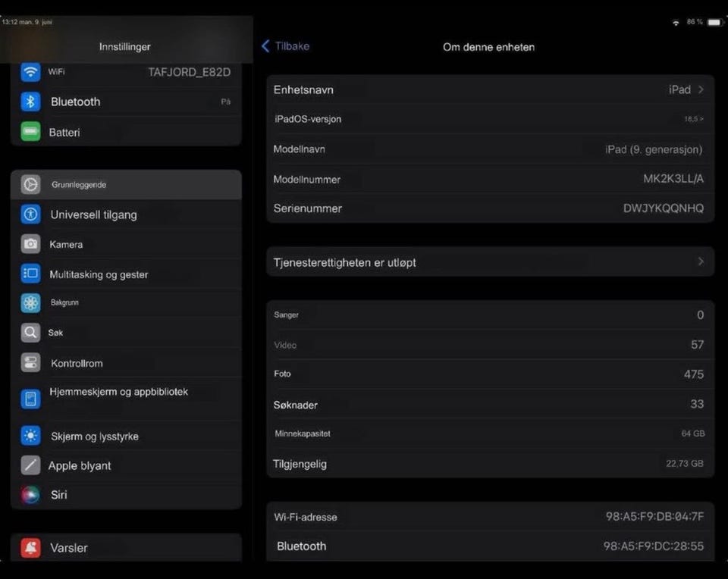Tap the Søk magnifier icon
Viewport: 728px width, 579px height.
coord(30,333)
